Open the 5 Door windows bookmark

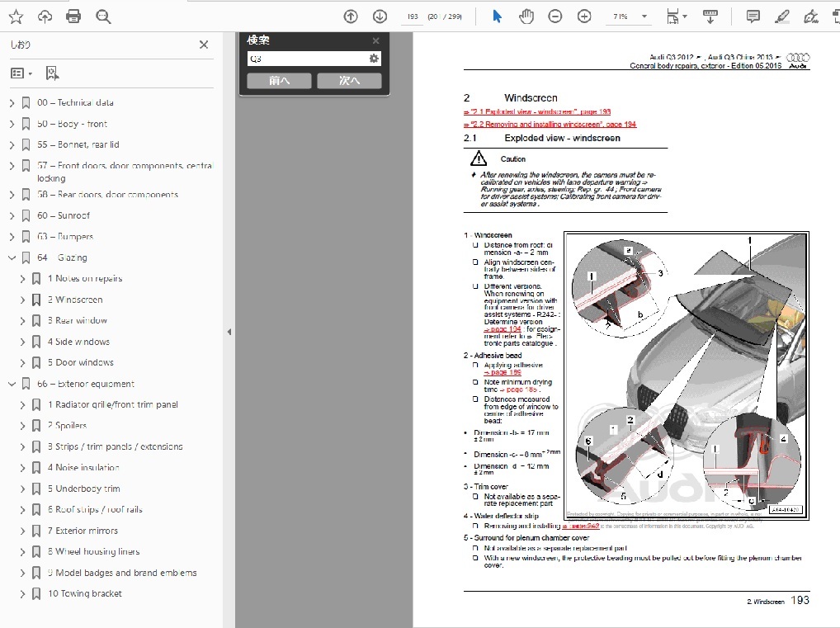click(80, 362)
